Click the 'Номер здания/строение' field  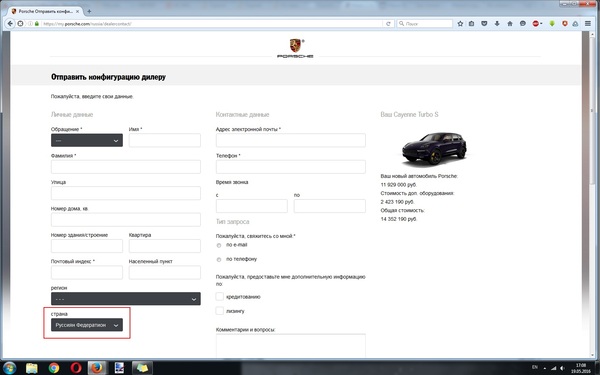[x=87, y=246]
